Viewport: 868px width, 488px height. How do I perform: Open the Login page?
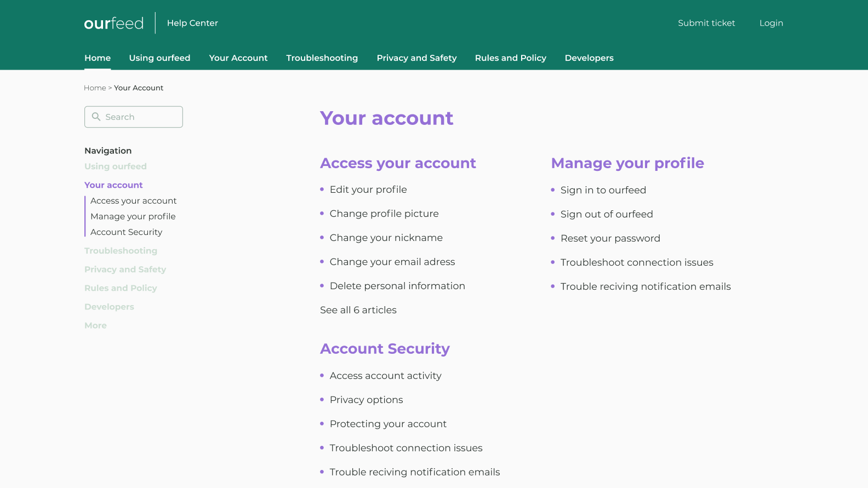point(771,23)
